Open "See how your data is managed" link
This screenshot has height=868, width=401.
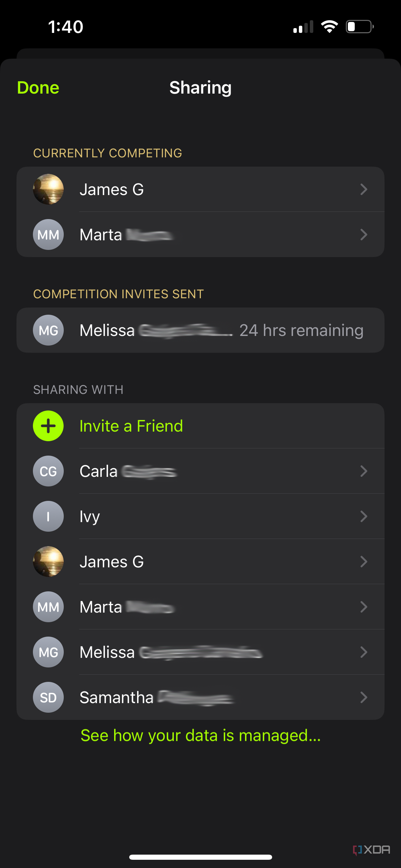[200, 736]
